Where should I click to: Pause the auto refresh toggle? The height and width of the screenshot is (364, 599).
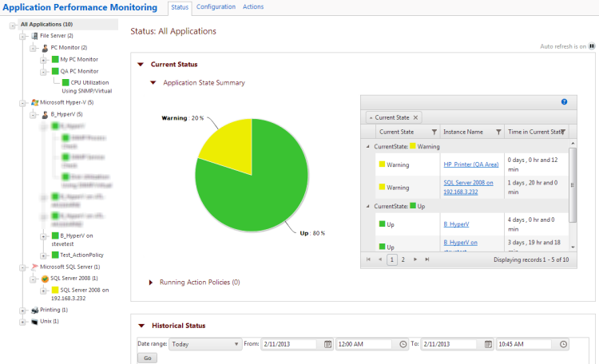point(591,46)
